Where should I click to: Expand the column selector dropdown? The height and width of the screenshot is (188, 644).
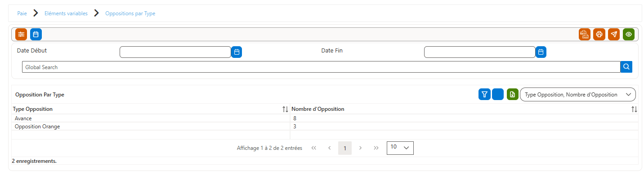coord(578,95)
